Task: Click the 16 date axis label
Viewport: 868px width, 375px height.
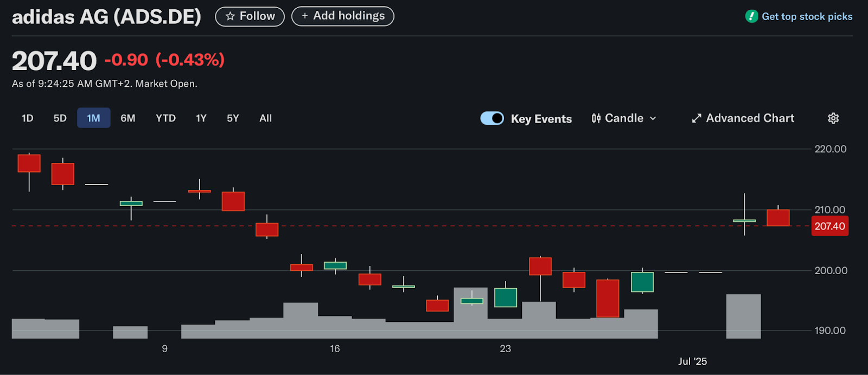Action: coord(335,348)
